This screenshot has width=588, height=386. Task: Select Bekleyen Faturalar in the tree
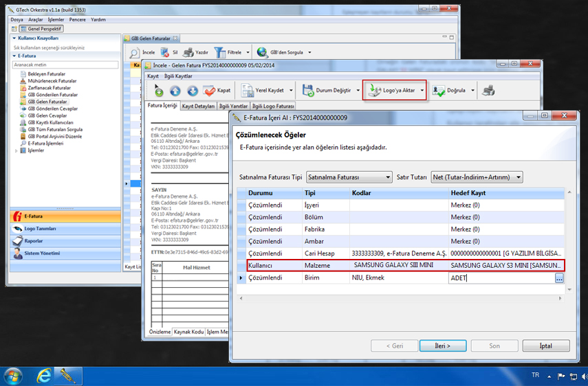[47, 73]
